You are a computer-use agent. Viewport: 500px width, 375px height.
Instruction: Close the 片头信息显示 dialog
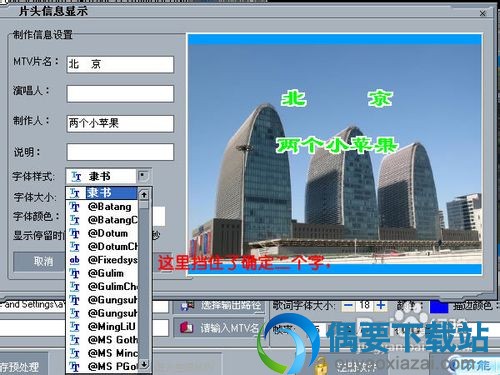tap(482, 13)
